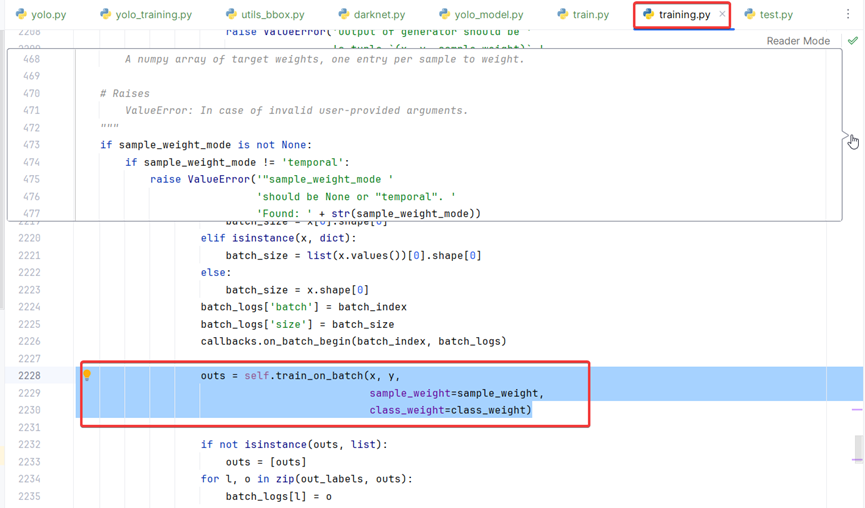Click python file icon on test.py tab
Screen dimensions: 865x508
pos(750,14)
